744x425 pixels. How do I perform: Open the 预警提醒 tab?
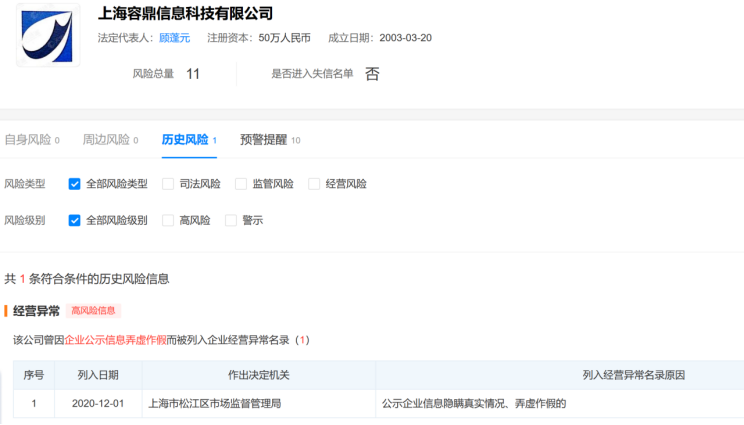pyautogui.click(x=270, y=140)
